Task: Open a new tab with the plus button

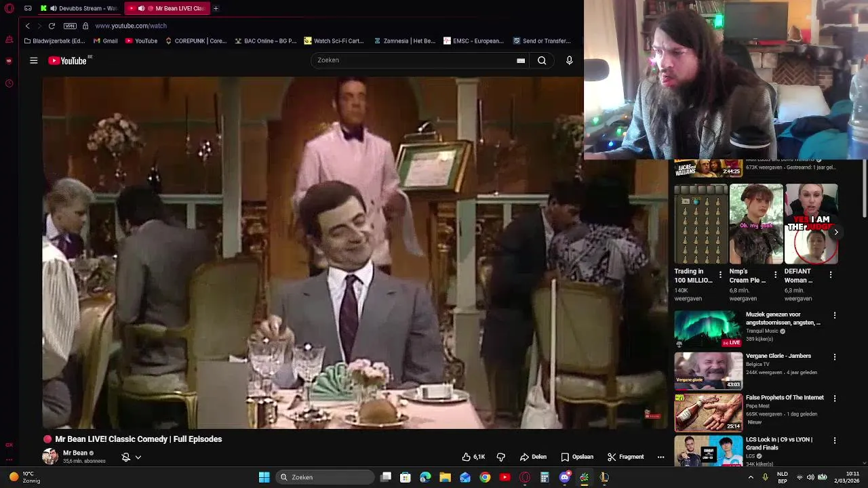Action: (216, 8)
